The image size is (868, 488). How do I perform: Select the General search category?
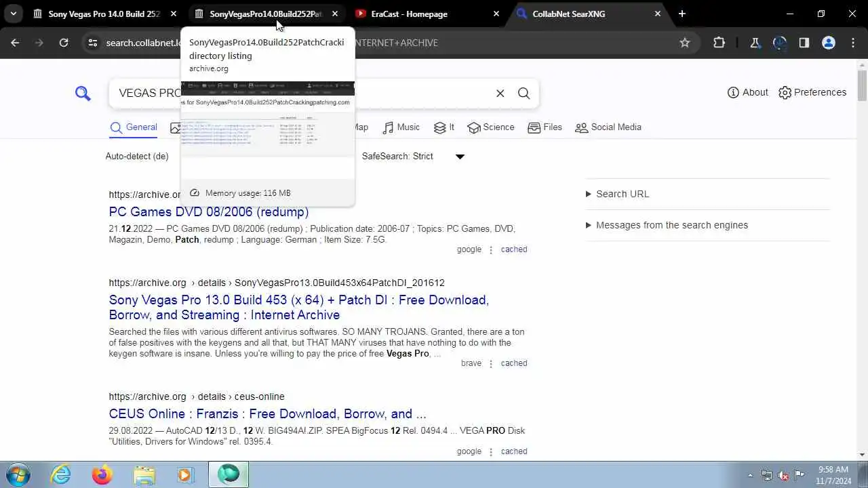point(134,127)
